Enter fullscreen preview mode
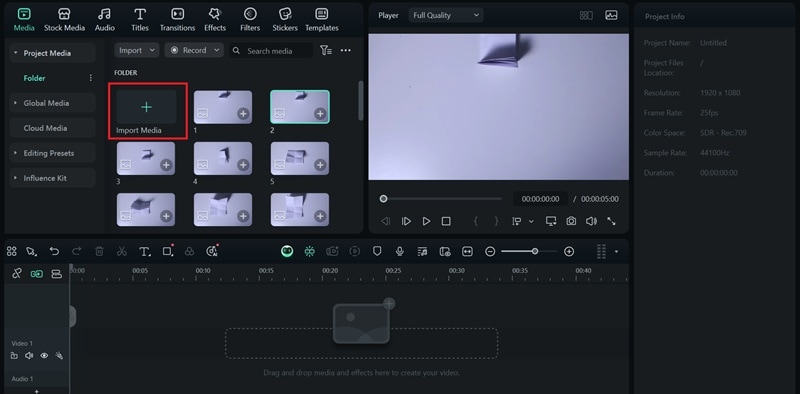800x394 pixels. [x=611, y=221]
